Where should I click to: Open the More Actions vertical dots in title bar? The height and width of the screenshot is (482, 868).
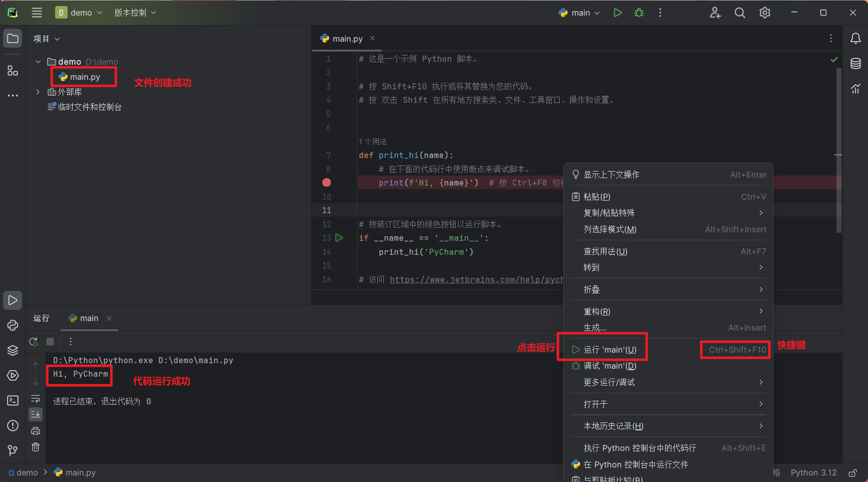[660, 13]
